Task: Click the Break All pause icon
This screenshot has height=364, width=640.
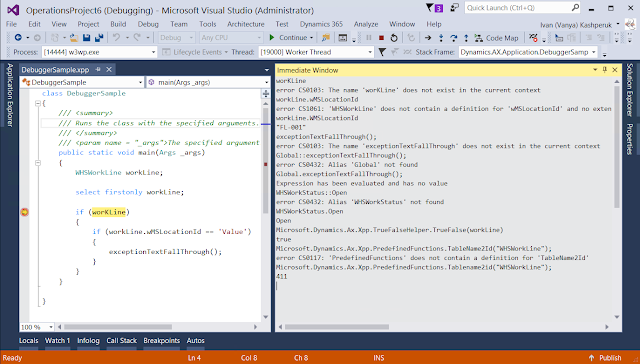Action: [x=369, y=38]
